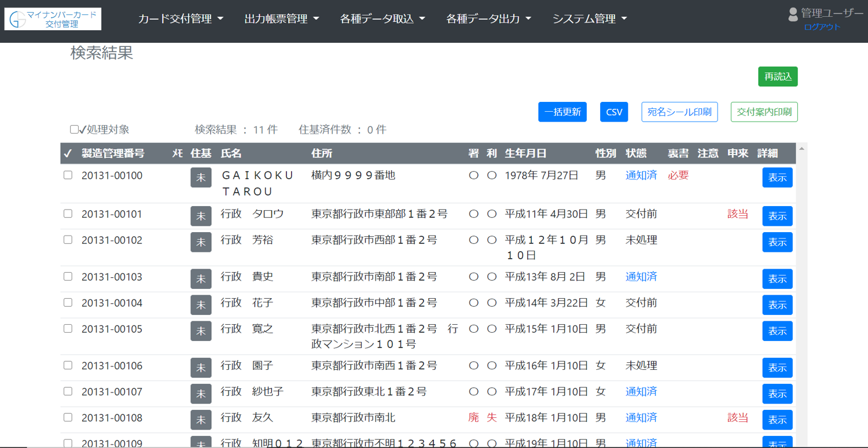
Task: Click the 一括更新 button
Action: pos(562,112)
